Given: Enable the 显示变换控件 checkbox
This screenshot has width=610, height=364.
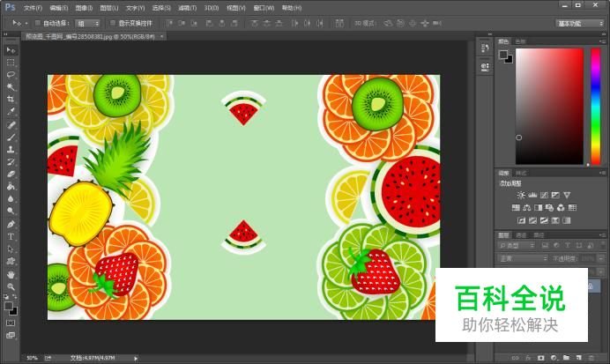Looking at the screenshot, I should pyautogui.click(x=113, y=23).
